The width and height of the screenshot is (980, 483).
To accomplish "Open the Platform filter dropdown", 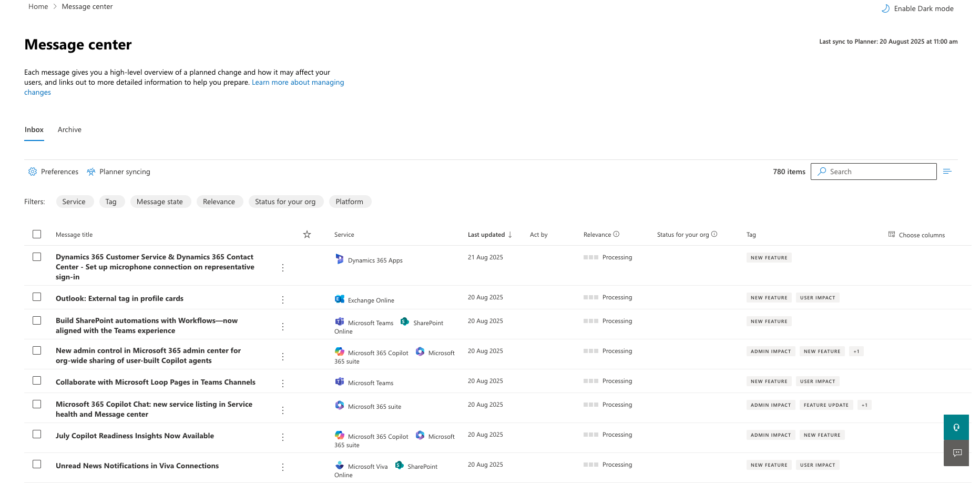I will point(350,202).
